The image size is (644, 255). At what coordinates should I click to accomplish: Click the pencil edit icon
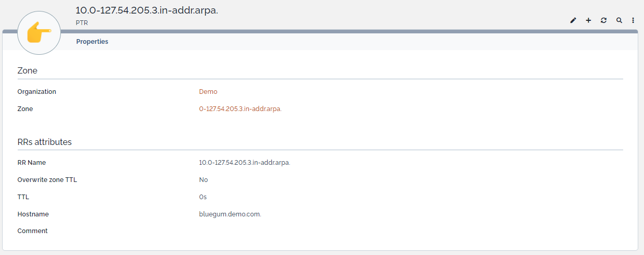tap(573, 20)
